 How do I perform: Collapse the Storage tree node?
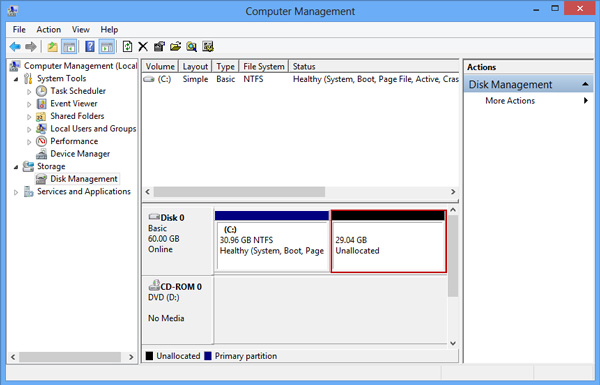16,167
